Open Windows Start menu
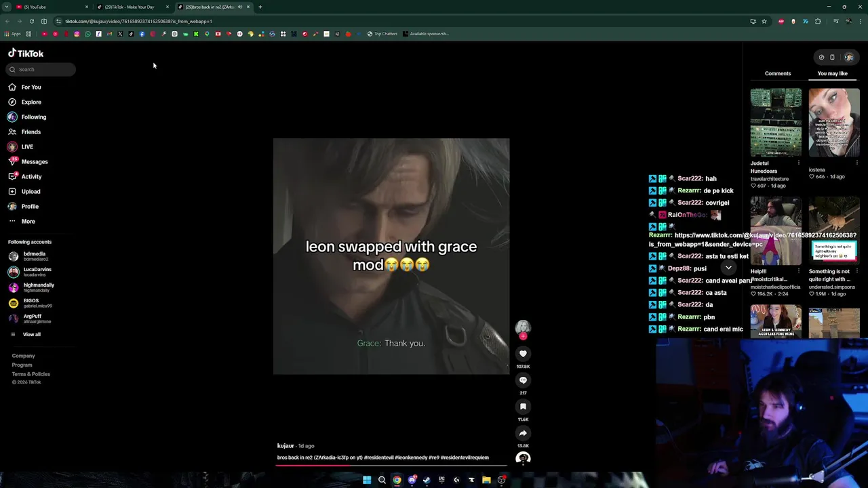Image resolution: width=868 pixels, height=488 pixels. click(x=367, y=480)
